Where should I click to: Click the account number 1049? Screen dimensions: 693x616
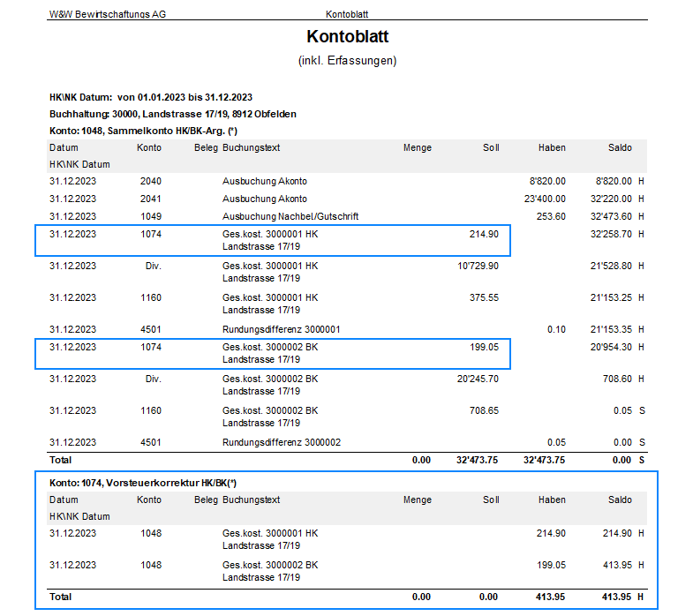pos(151,216)
